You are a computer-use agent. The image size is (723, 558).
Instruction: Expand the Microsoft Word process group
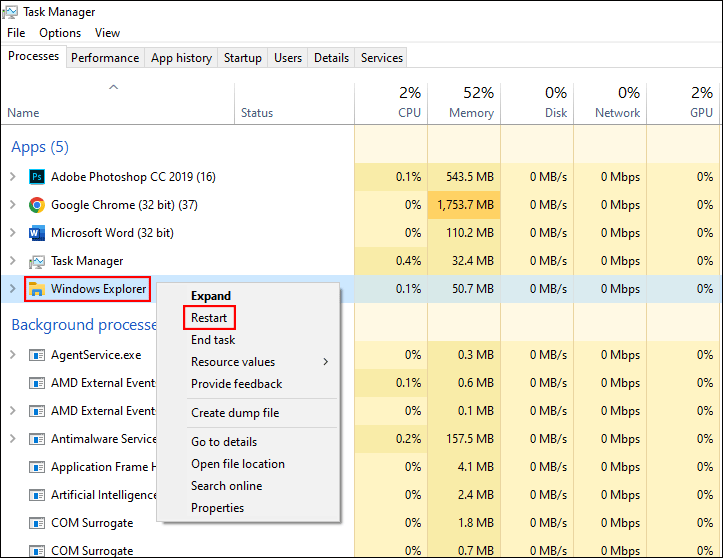(x=13, y=233)
